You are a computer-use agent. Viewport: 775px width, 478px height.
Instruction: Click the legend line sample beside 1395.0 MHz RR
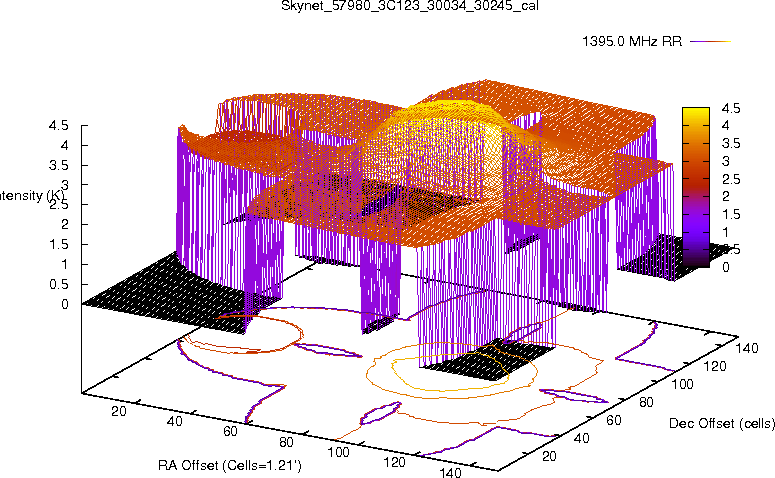click(710, 42)
